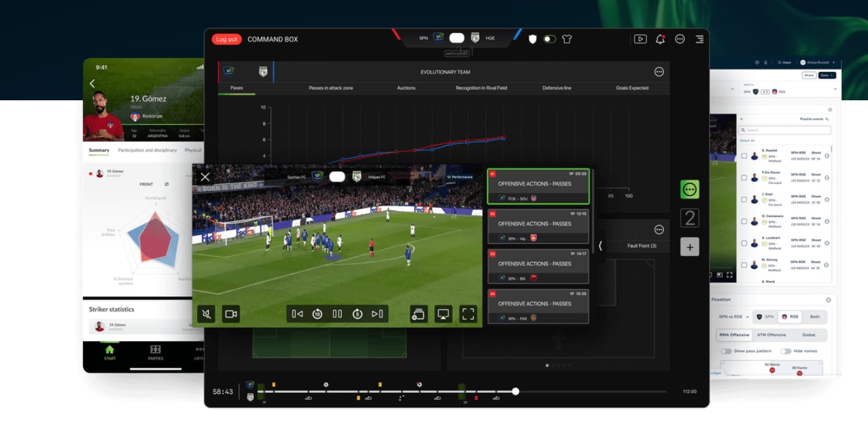Skip to previous clip in video player
868x448 pixels.
[x=297, y=314]
